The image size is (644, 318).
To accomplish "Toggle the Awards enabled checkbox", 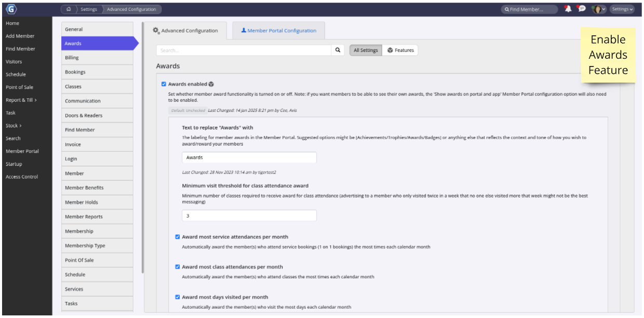I will click(164, 84).
